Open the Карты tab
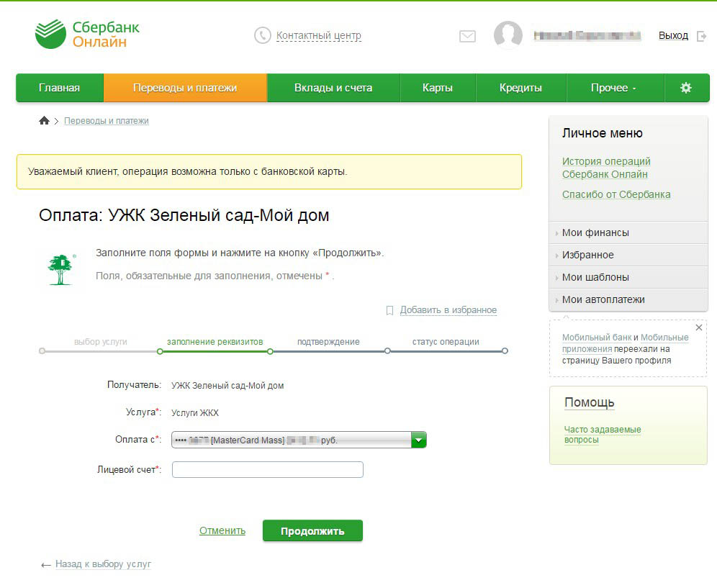This screenshot has height=588, width=717. tap(438, 88)
